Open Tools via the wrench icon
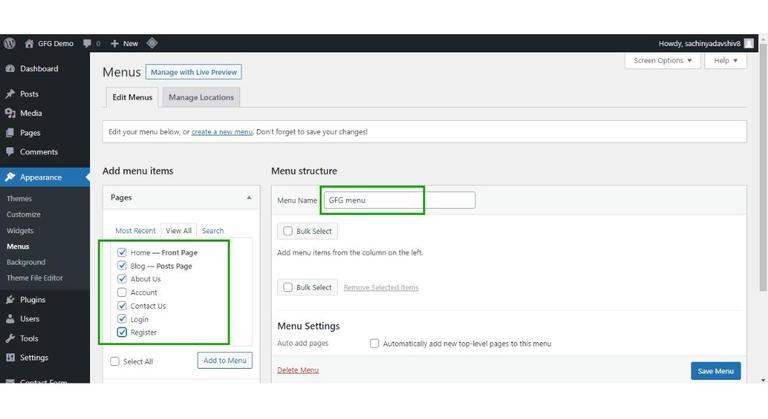 10,338
